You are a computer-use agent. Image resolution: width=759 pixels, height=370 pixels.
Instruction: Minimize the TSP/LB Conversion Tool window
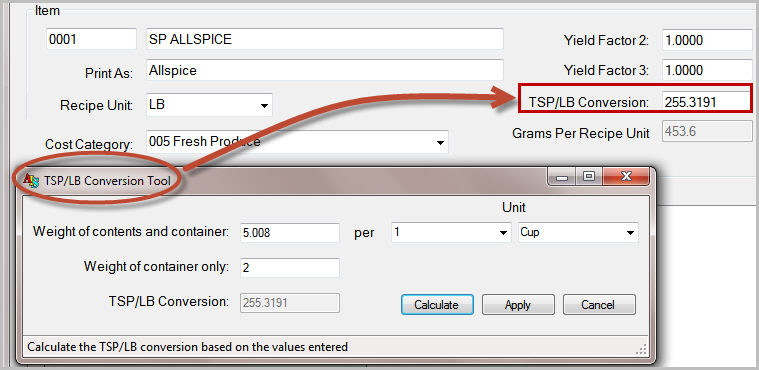pyautogui.click(x=562, y=177)
